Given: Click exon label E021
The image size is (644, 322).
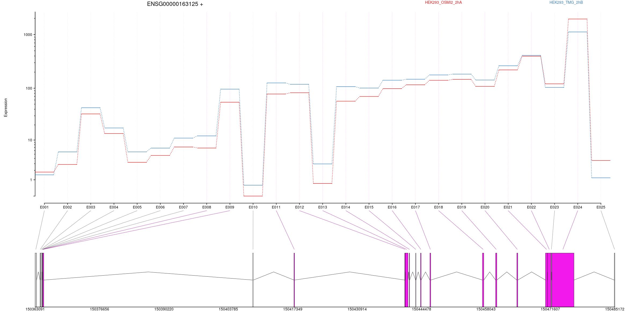Looking at the screenshot, I should pyautogui.click(x=508, y=207).
